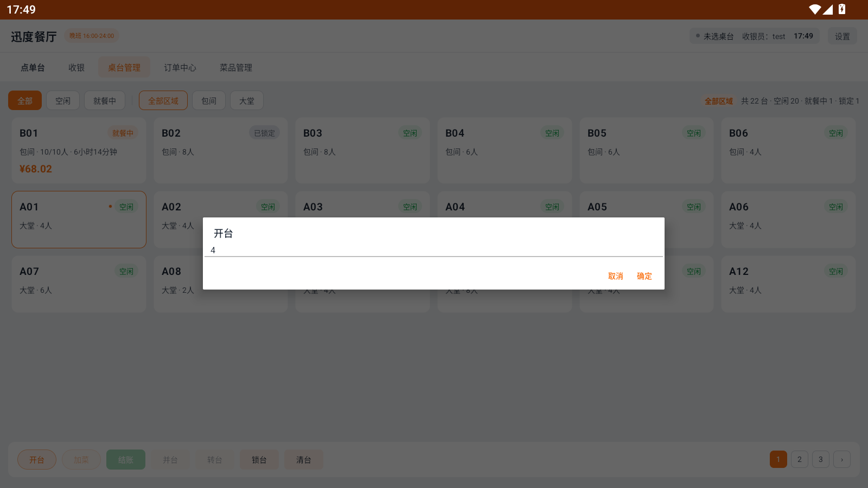
Task: Select table card A06
Action: point(788,220)
